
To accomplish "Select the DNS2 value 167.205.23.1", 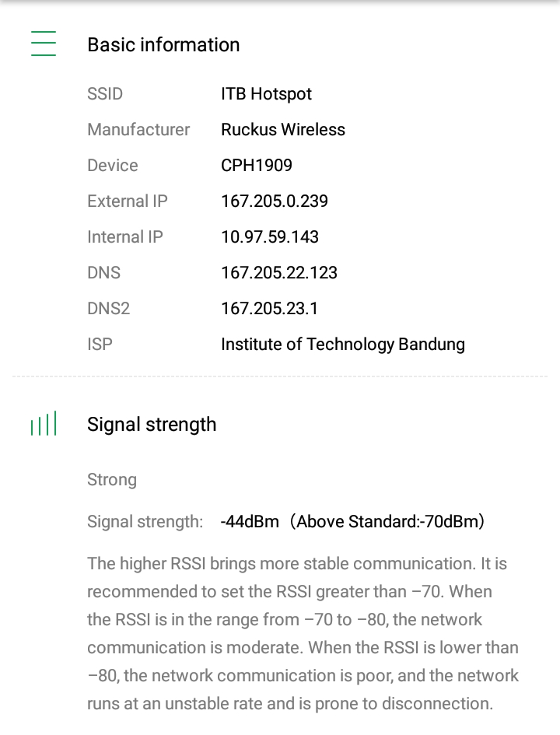I will pos(270,309).
